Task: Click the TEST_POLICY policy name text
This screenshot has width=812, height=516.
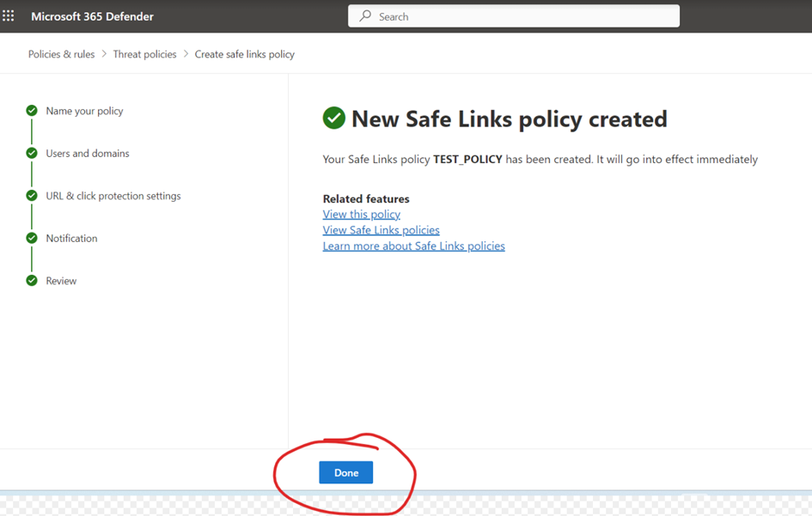Action: click(467, 160)
